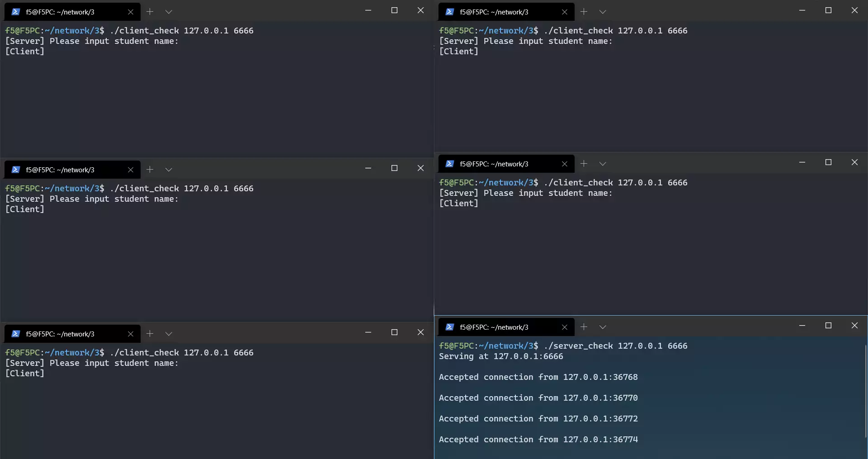Maximize the server_check terminal window

[x=828, y=326]
